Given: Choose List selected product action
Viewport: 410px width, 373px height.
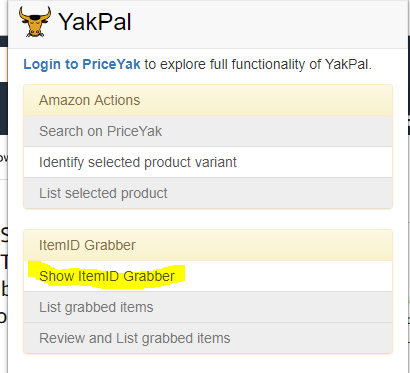Looking at the screenshot, I should (208, 193).
